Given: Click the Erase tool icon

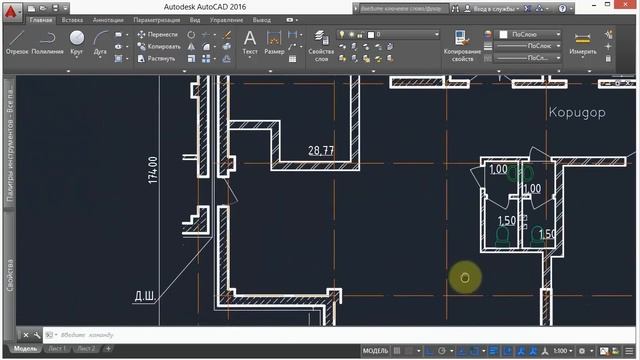Looking at the screenshot, I should (x=227, y=35).
